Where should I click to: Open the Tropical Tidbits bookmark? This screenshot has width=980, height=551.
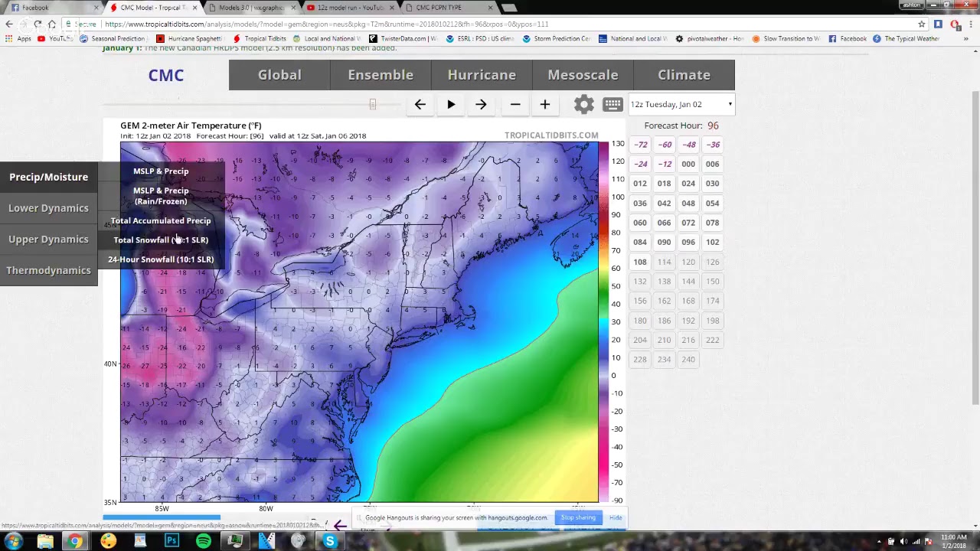pos(260,38)
